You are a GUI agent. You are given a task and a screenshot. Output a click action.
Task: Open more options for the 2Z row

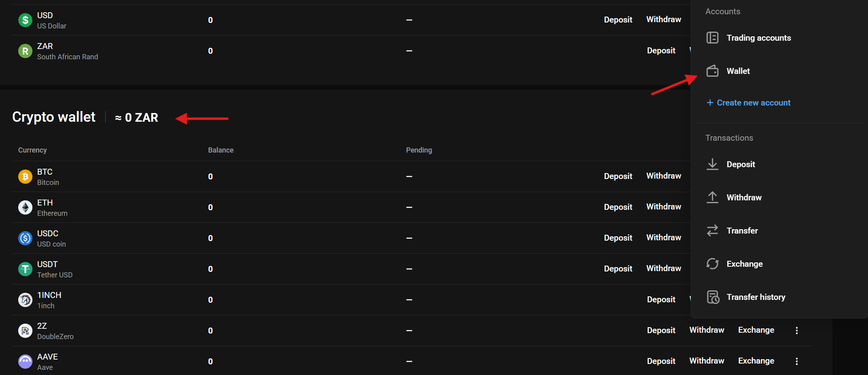pos(797,330)
